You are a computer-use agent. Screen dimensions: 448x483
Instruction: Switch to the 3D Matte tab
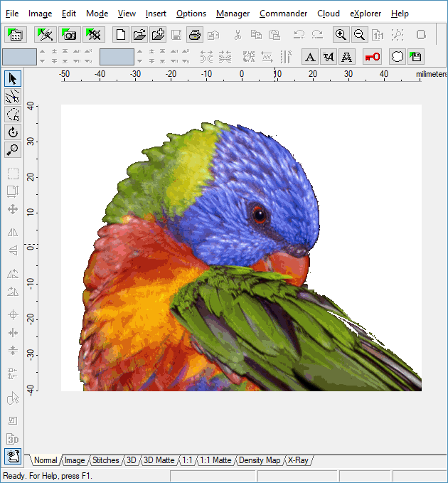point(159,460)
